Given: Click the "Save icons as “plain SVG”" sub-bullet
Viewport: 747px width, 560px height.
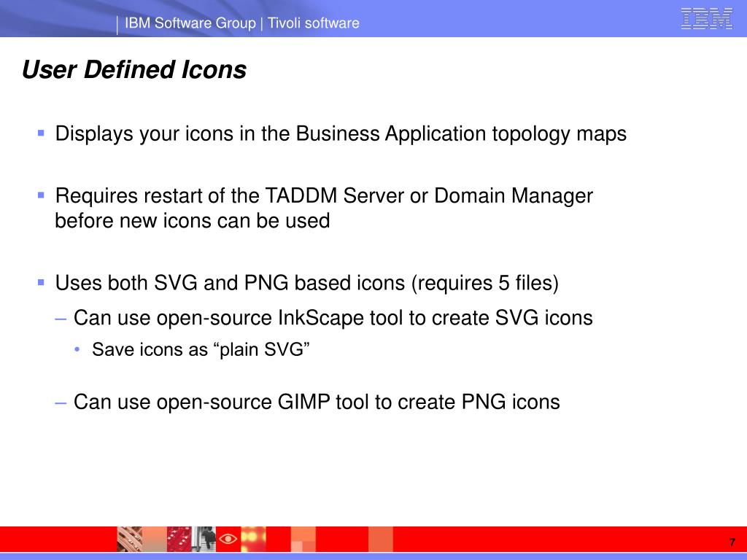Looking at the screenshot, I should click(201, 349).
